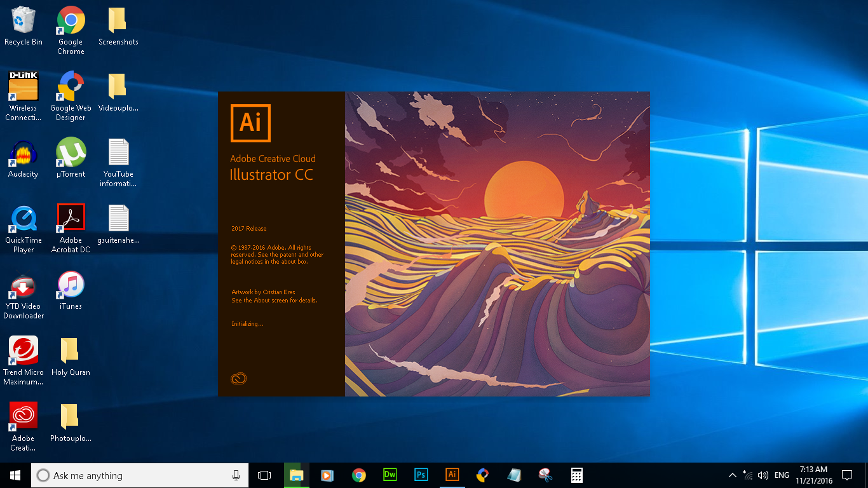Open the notepad-style taskbar icon
This screenshot has width=868, height=488.
click(514, 475)
